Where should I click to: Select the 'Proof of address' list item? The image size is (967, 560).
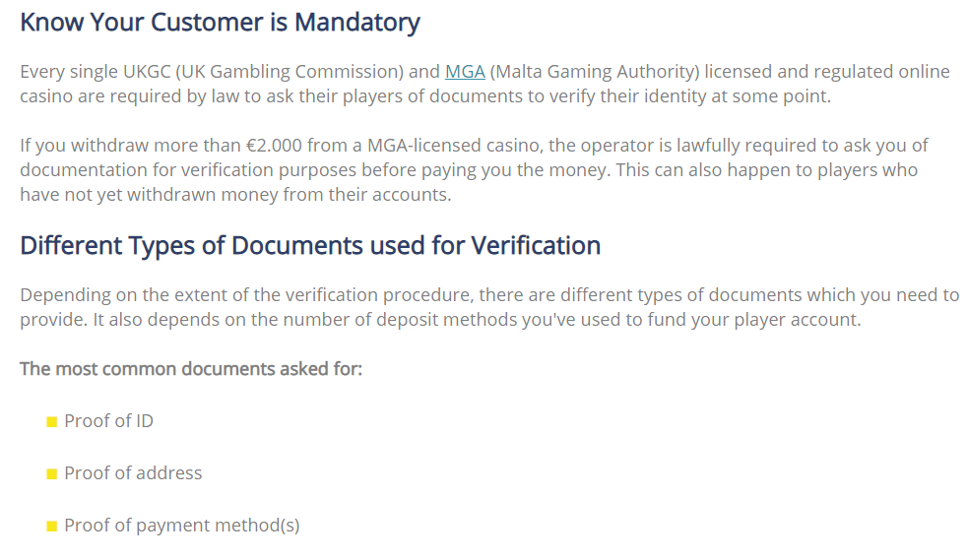pyautogui.click(x=133, y=473)
